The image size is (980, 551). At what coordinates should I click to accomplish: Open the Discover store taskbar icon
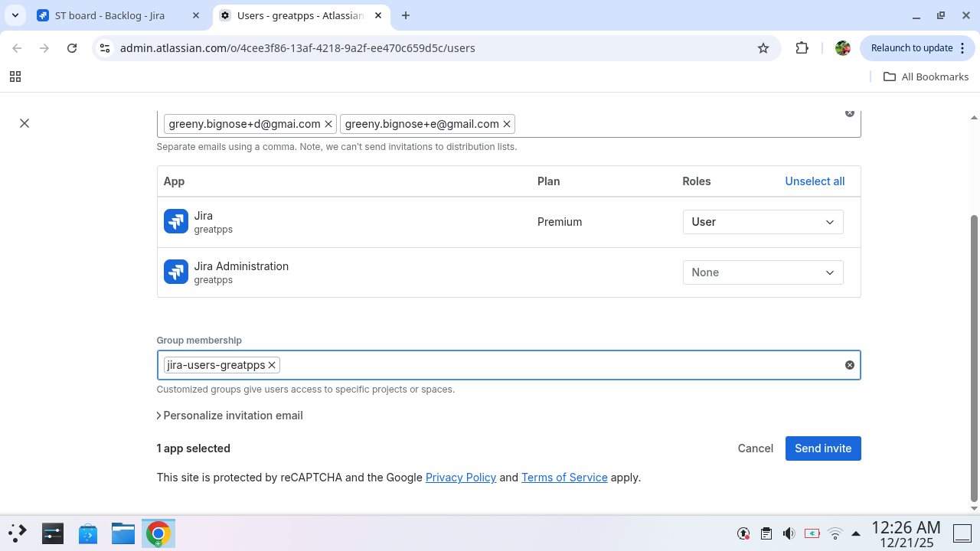pyautogui.click(x=88, y=533)
